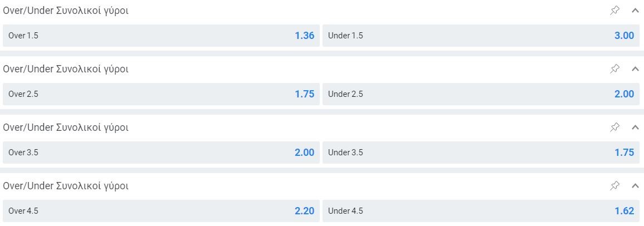Screen dimensions: 644x226
Task: Select Over 1.5 at odds 1.36
Action: point(161,36)
